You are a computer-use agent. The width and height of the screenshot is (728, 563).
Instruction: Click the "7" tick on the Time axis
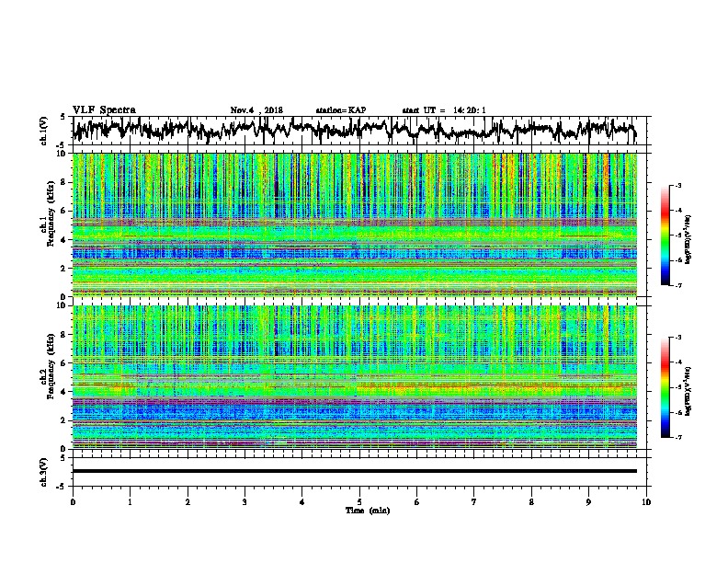(474, 502)
